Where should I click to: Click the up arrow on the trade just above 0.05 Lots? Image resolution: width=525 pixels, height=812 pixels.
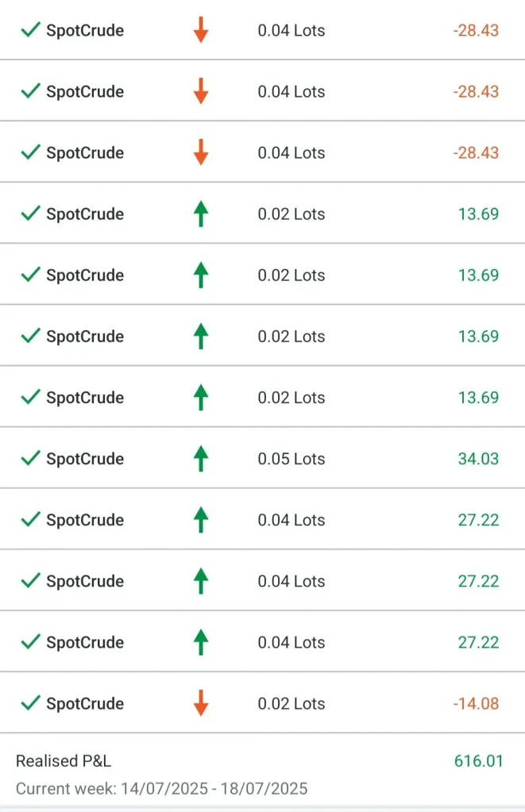(201, 397)
